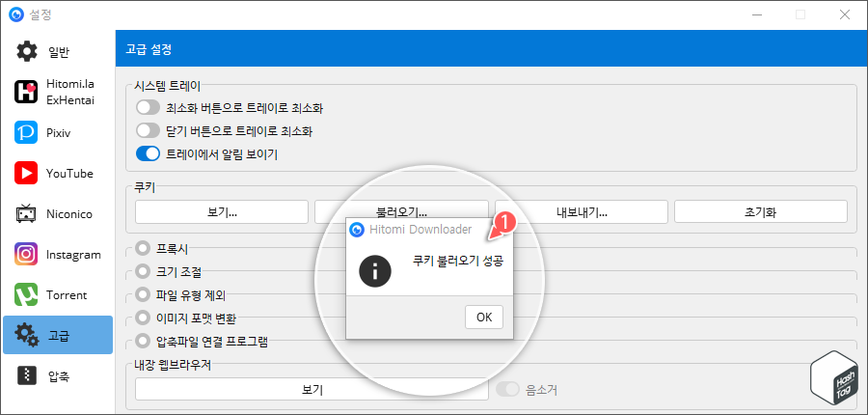Enable 닫기 버튼으로 트레이로 최소화 switch
Viewport: 868px width, 415px height.
tap(148, 130)
